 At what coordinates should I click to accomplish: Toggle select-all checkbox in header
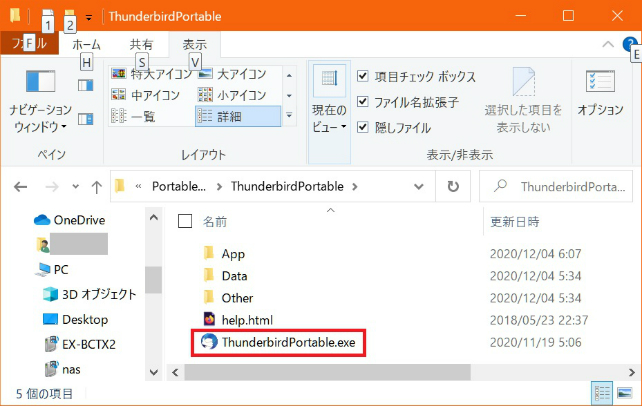[x=185, y=221]
